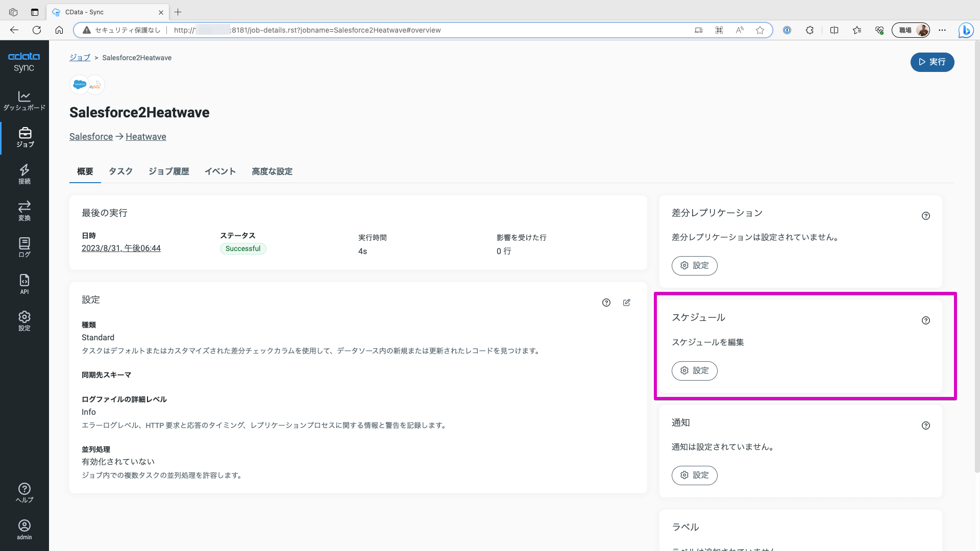Open the API sidebar page
This screenshot has width=980, height=551.
click(x=24, y=284)
